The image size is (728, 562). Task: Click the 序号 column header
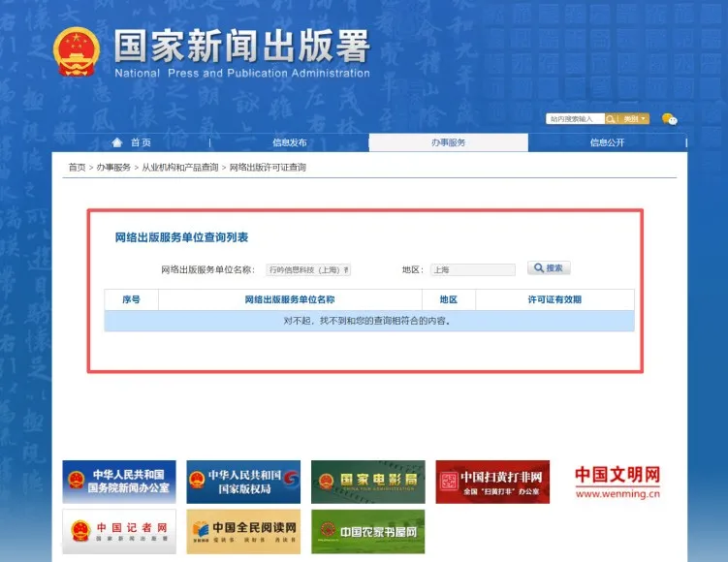click(x=132, y=299)
